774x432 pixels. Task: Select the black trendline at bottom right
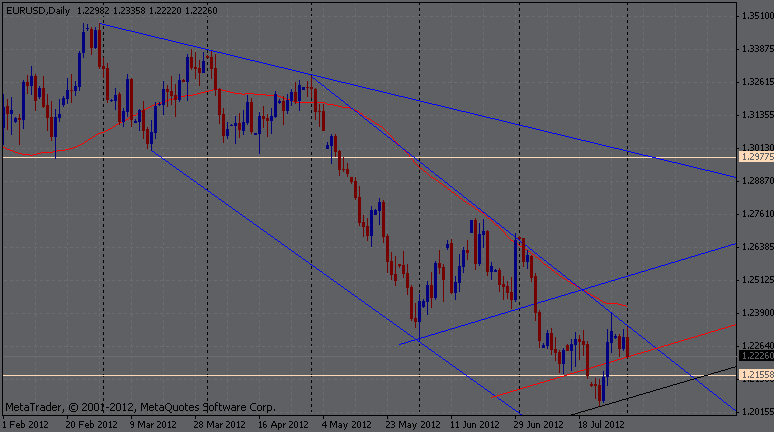[x=680, y=386]
